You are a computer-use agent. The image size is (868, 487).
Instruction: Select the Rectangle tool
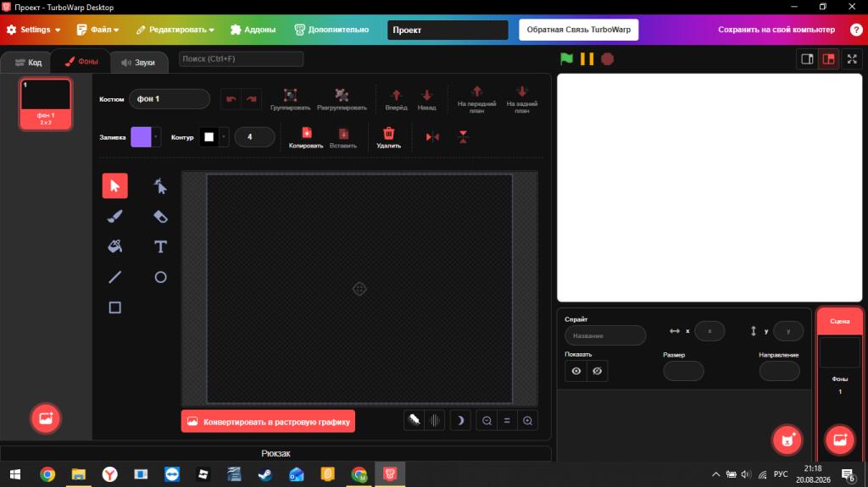pos(114,307)
